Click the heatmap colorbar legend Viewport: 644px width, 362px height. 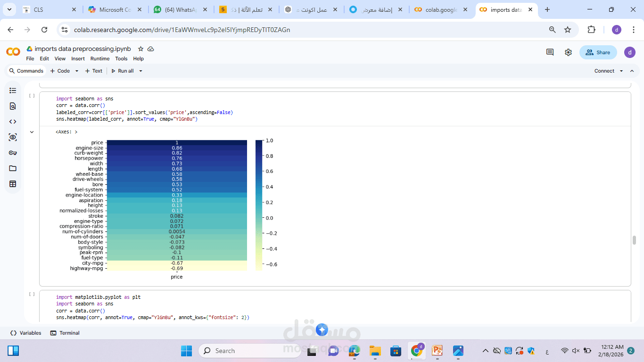258,206
